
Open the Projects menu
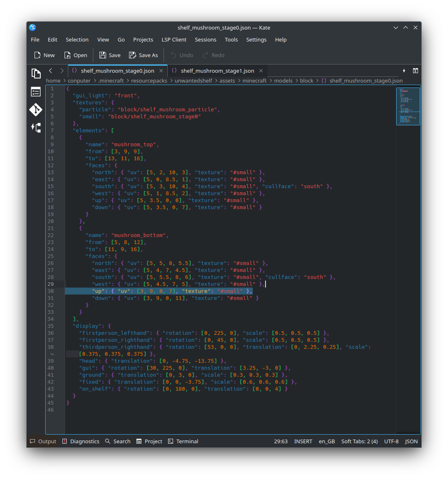(143, 40)
